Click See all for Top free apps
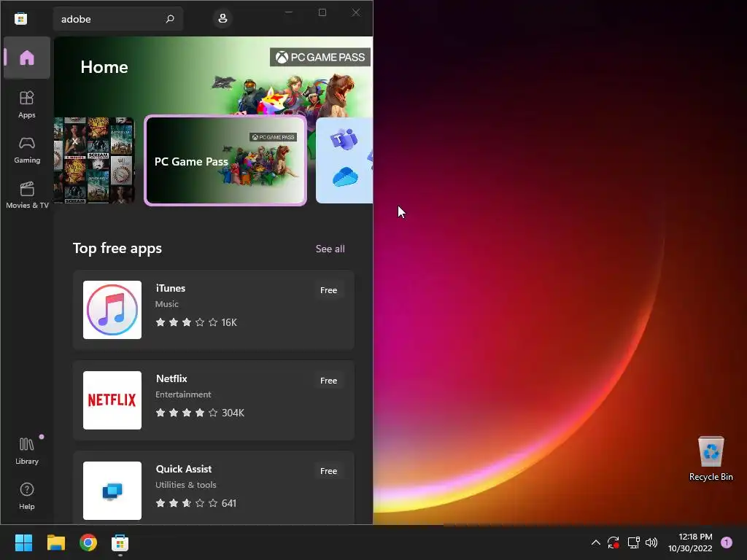This screenshot has height=560, width=747. [x=330, y=249]
